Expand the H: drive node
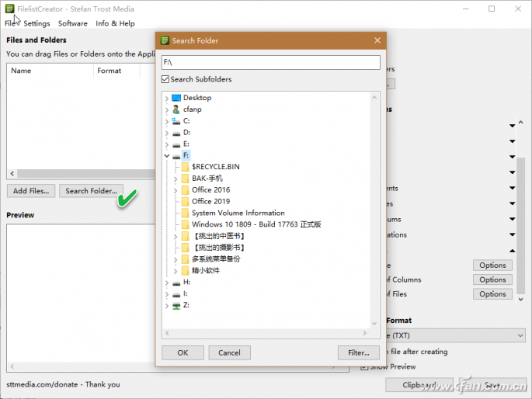 tap(166, 283)
